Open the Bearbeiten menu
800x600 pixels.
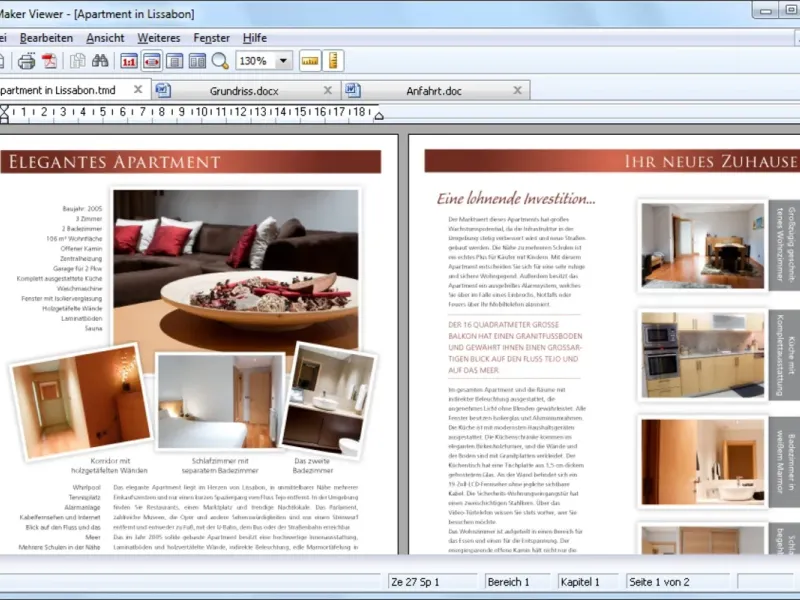click(x=46, y=38)
